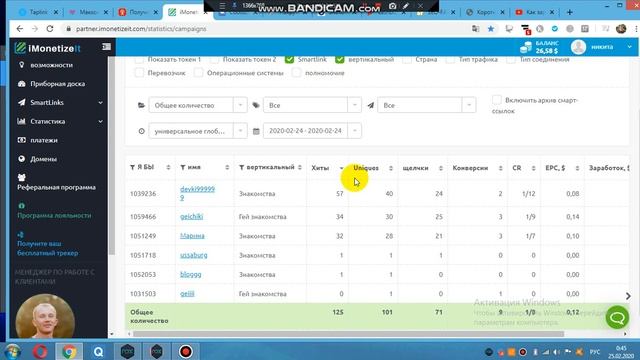This screenshot has height=360, width=640.
Task: Open Opera from the taskbar
Action: 40,351
